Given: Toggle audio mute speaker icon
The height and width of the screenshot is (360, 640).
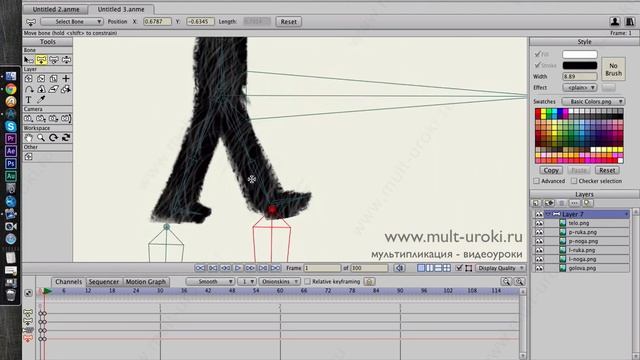Looking at the screenshot, I should [400, 268].
